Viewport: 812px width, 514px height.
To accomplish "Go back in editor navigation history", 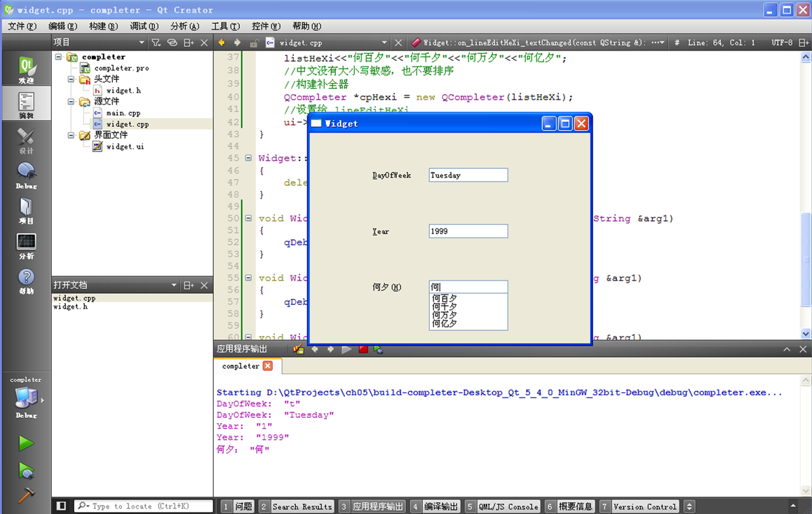I will [x=222, y=43].
